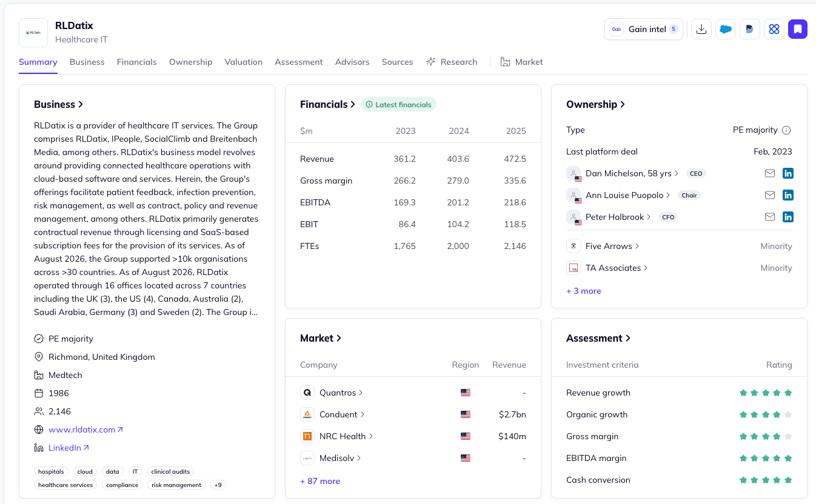Open the TA Associates investor entry

617,268
